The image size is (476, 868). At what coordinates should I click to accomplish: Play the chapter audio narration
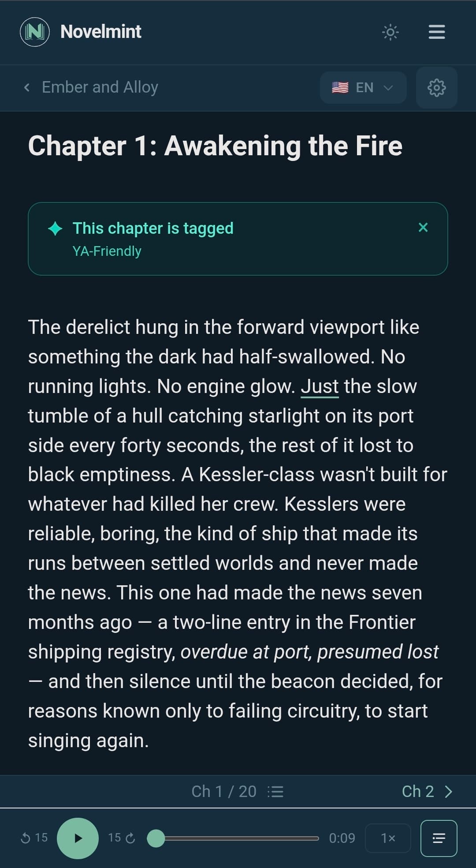tap(78, 838)
